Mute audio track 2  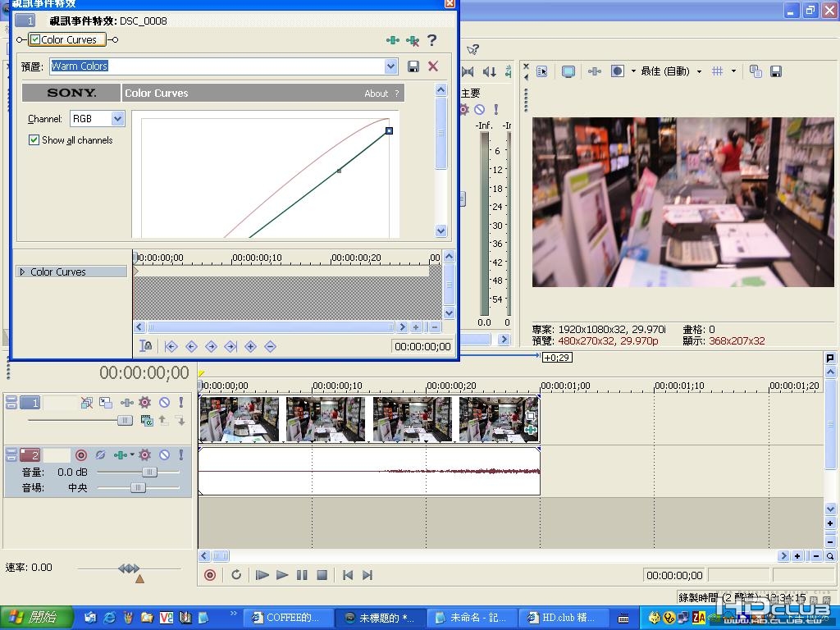click(x=164, y=454)
